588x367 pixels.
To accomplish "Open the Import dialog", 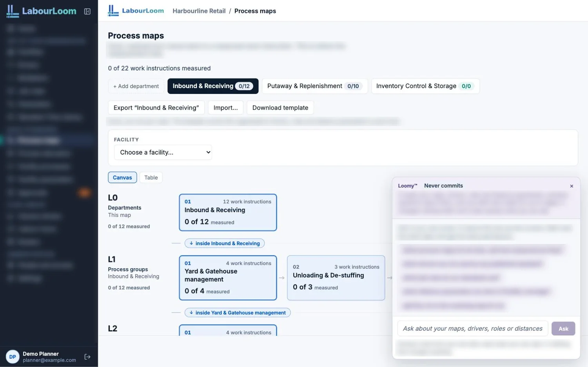I will click(x=226, y=108).
